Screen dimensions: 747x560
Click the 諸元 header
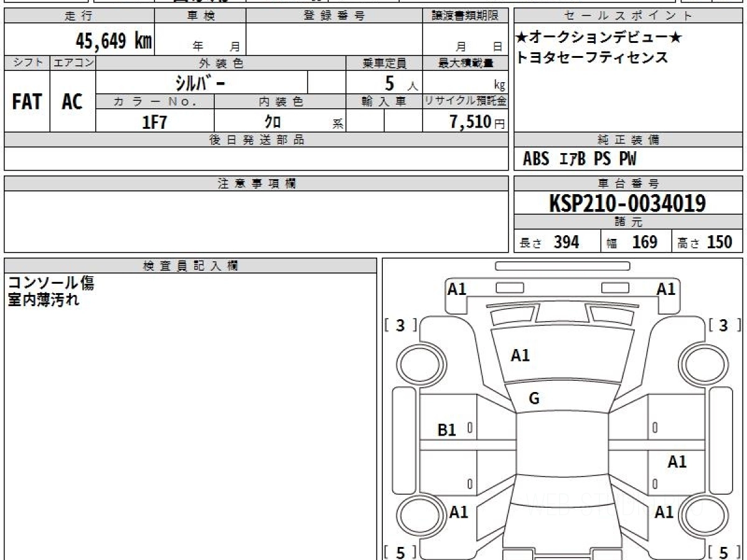[x=628, y=222]
